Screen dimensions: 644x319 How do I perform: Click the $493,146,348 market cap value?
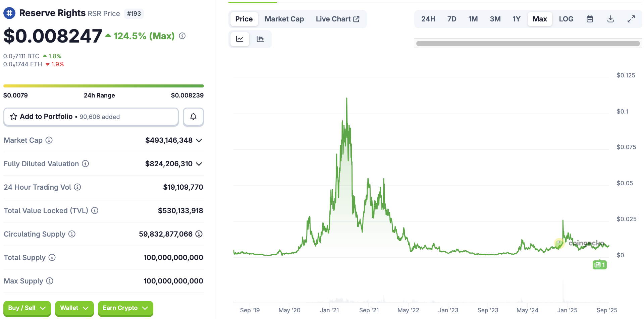pyautogui.click(x=169, y=140)
